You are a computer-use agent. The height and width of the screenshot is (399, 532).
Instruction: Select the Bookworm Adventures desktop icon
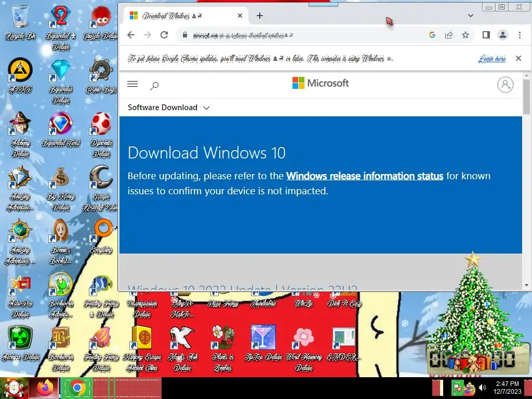click(61, 296)
